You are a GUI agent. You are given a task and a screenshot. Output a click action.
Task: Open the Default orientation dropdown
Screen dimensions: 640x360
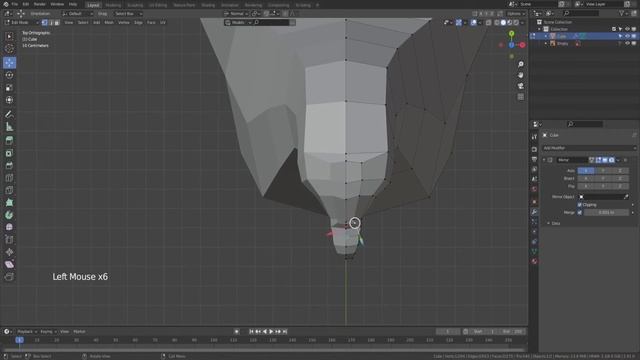(x=77, y=13)
